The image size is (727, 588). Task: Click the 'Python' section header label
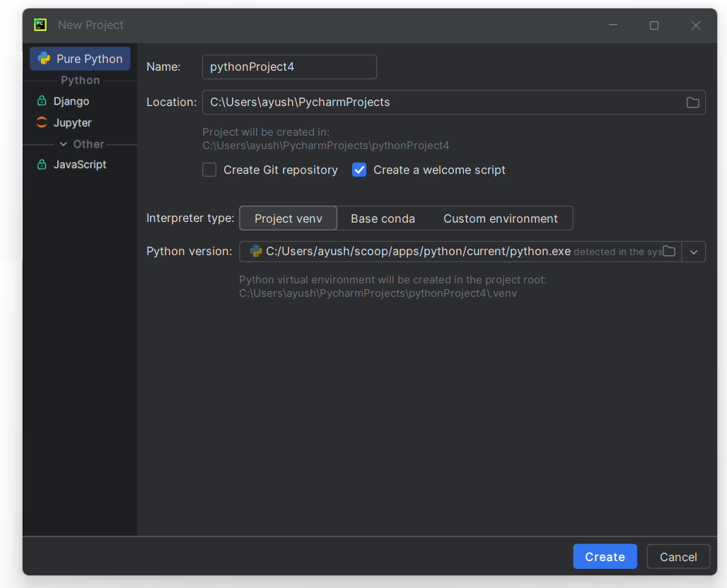[x=80, y=80]
